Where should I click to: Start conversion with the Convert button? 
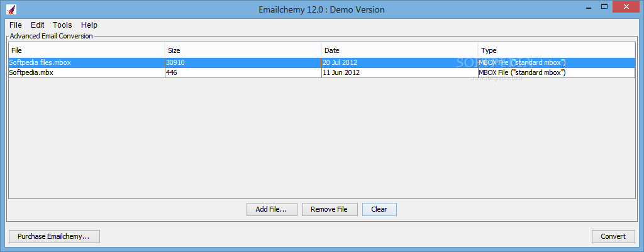coord(613,236)
